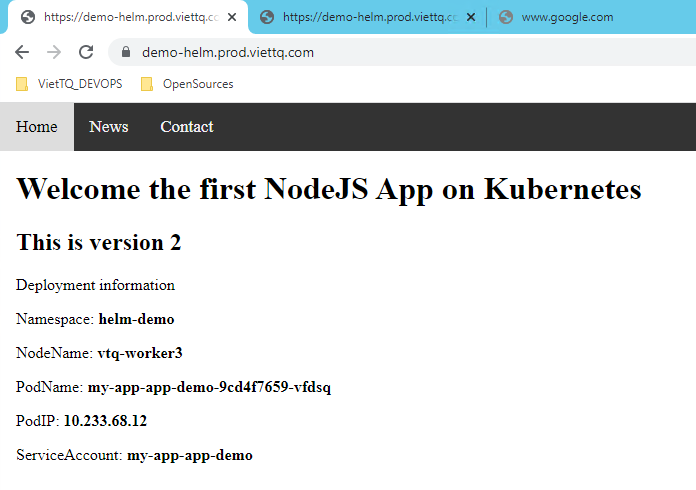Click the pod name my-app-app-demo-9cd4f7659-vfdsq

209,387
